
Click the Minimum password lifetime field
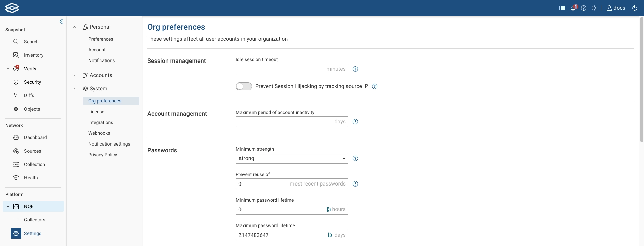click(x=292, y=209)
